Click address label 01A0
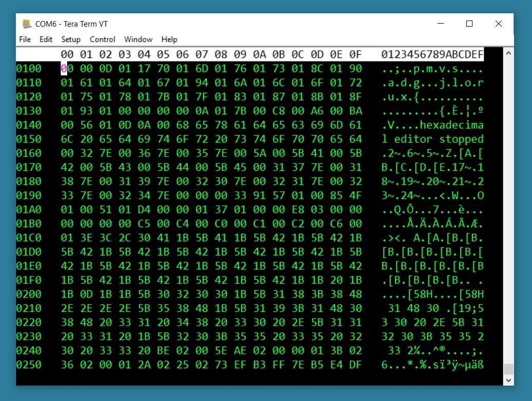Viewport: 532px width, 401px height. coord(29,210)
